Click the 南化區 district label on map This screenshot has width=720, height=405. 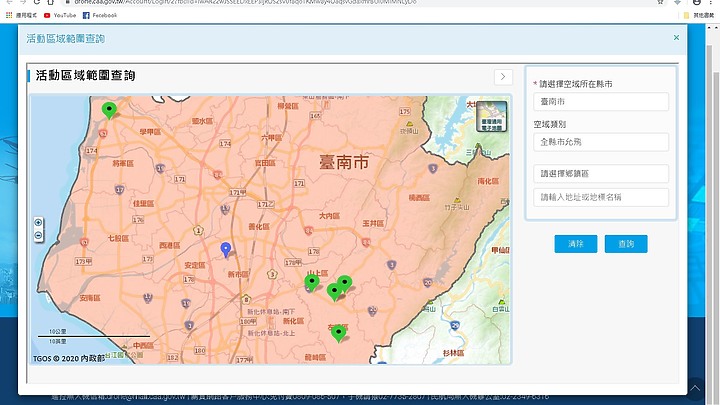tap(488, 181)
